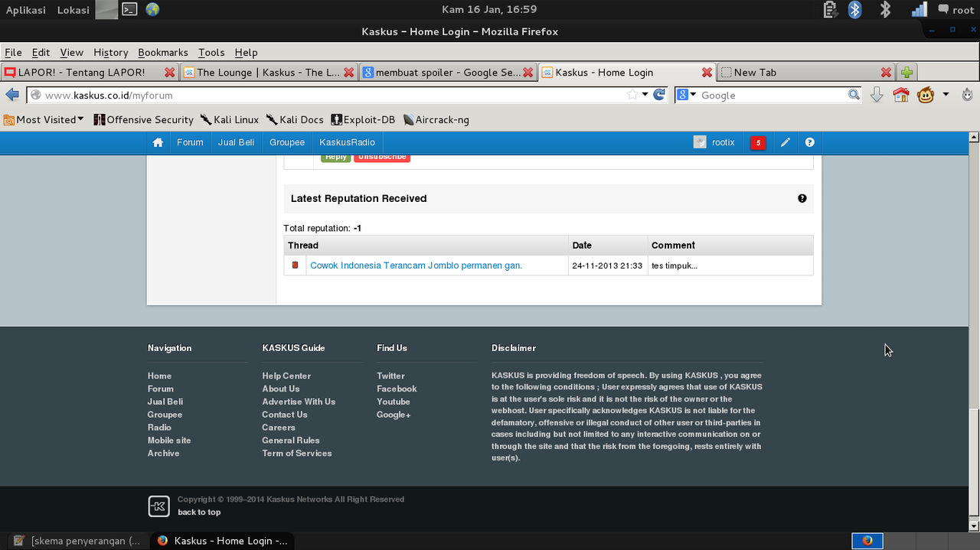Open the History menu
The height and width of the screenshot is (550, 980).
tap(111, 52)
